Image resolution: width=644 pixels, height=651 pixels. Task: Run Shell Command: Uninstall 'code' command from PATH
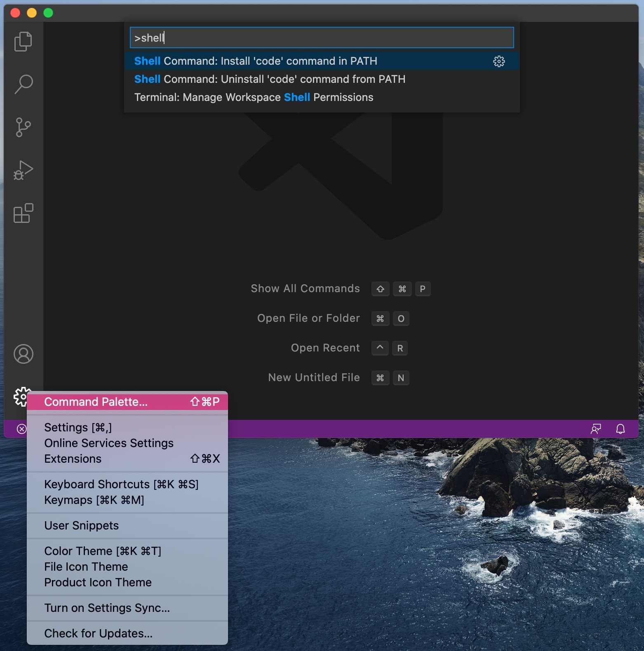322,79
